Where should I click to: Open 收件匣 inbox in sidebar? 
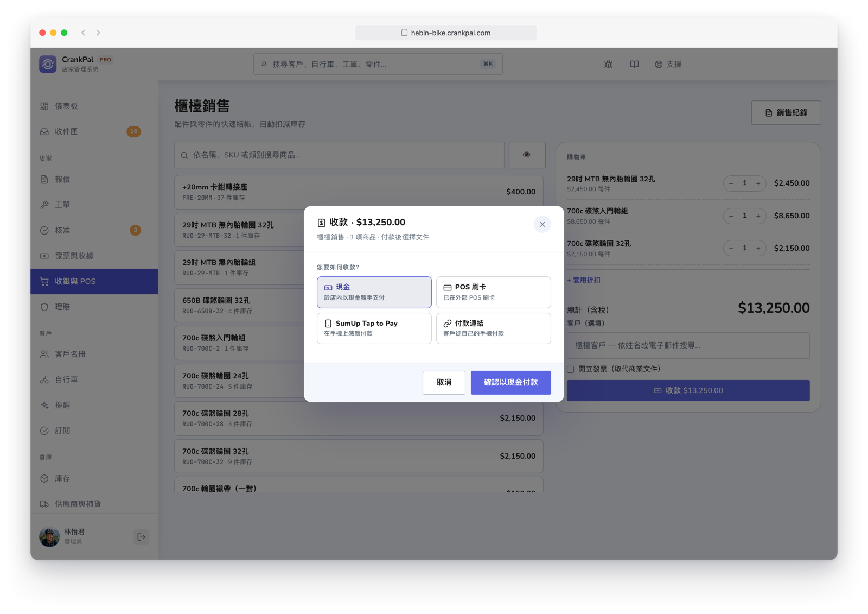point(94,131)
